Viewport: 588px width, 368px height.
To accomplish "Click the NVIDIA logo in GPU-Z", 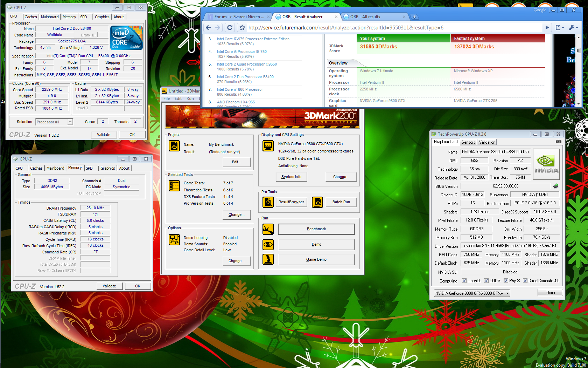I will (x=546, y=164).
